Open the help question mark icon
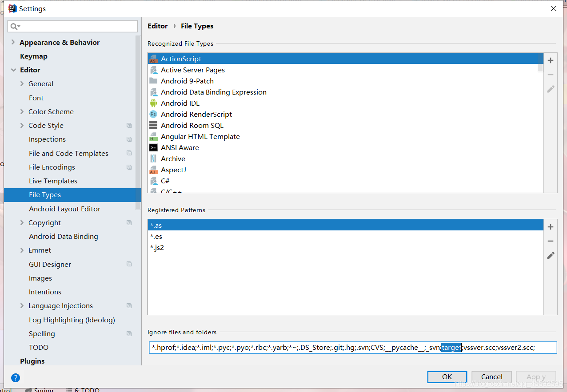 pos(16,378)
